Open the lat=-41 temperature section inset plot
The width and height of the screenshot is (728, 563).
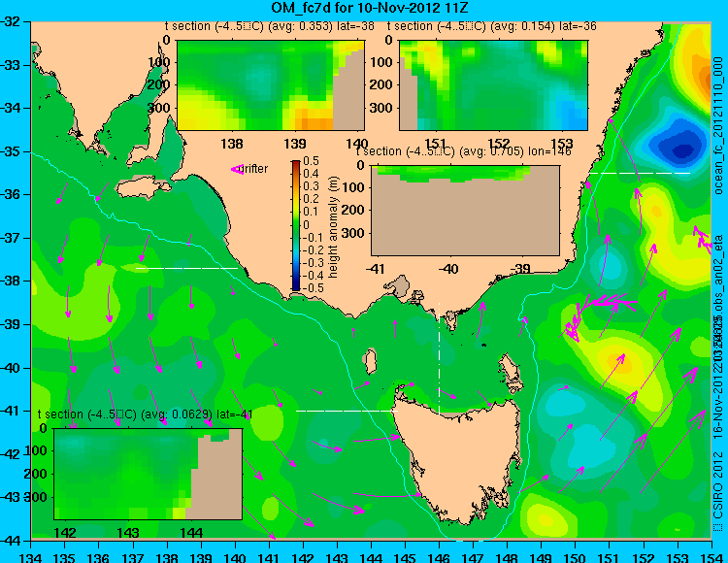[x=149, y=474]
